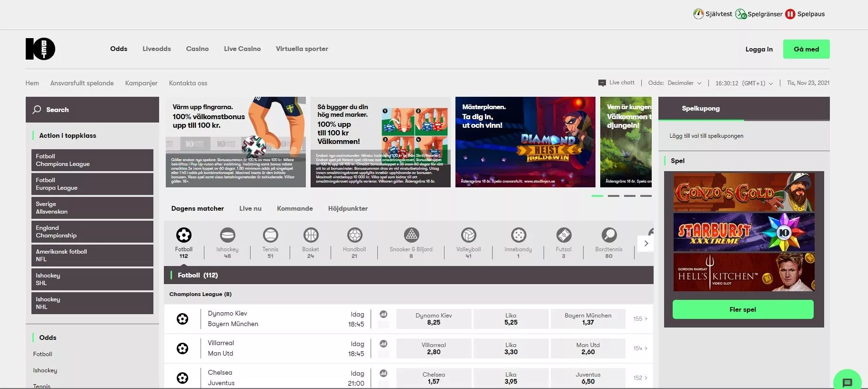The width and height of the screenshot is (868, 389).
Task: Open the Självtest gauge icon
Action: (698, 14)
